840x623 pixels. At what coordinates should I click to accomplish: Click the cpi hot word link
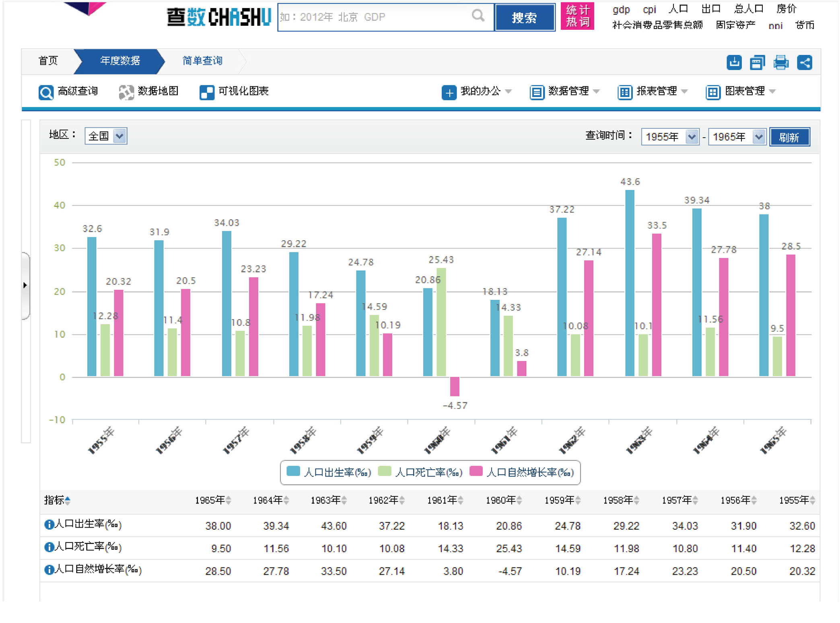click(649, 9)
